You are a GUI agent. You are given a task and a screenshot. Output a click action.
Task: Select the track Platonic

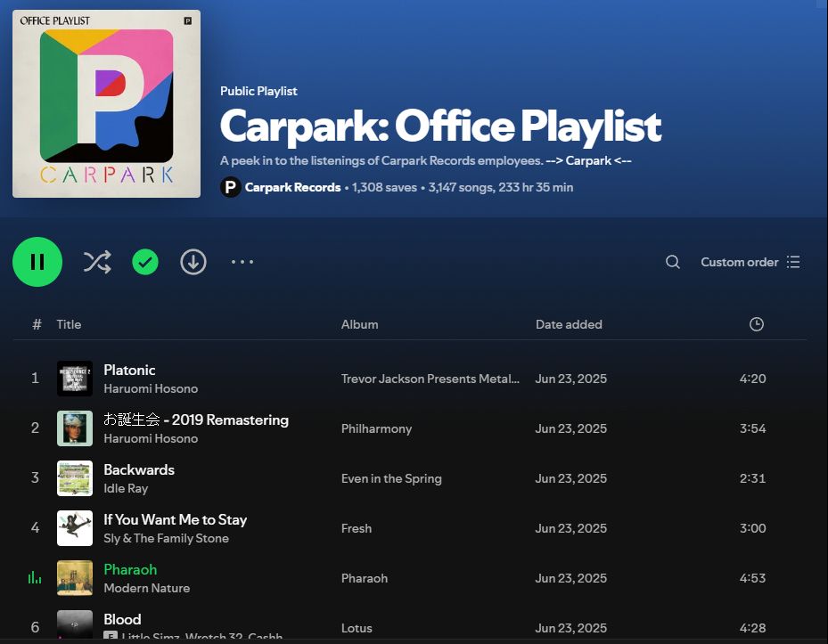tap(129, 370)
